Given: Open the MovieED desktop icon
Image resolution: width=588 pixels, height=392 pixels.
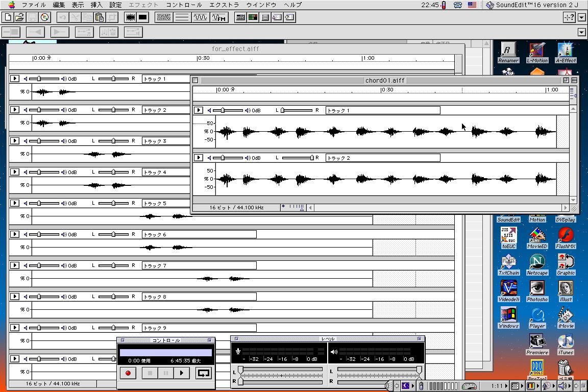Looking at the screenshot, I should tap(537, 238).
